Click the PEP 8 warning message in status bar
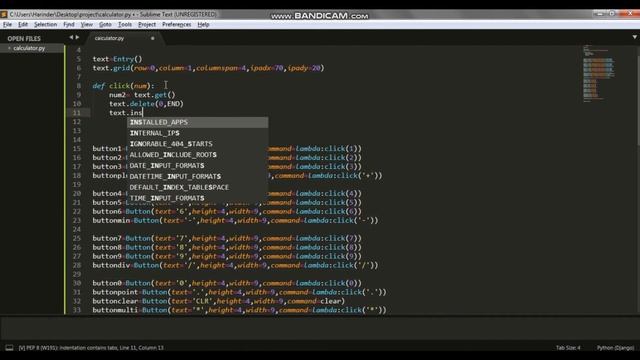 pyautogui.click(x=91, y=348)
